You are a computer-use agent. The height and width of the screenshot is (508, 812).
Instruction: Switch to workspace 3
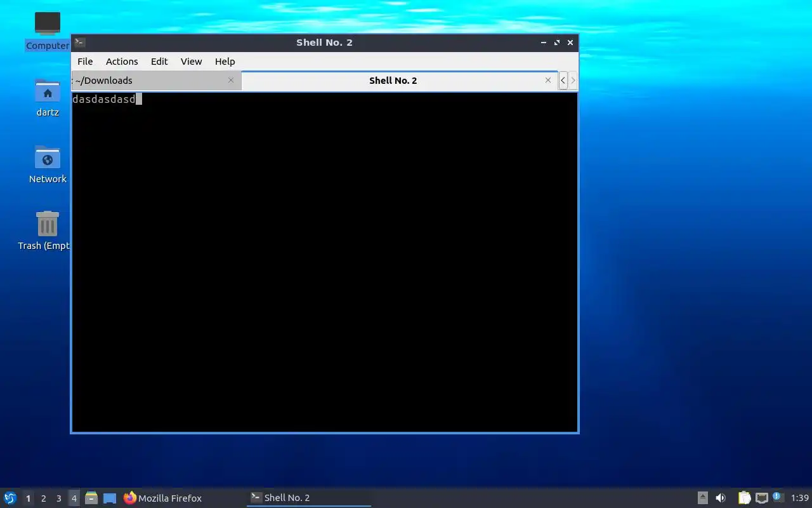[x=58, y=498]
